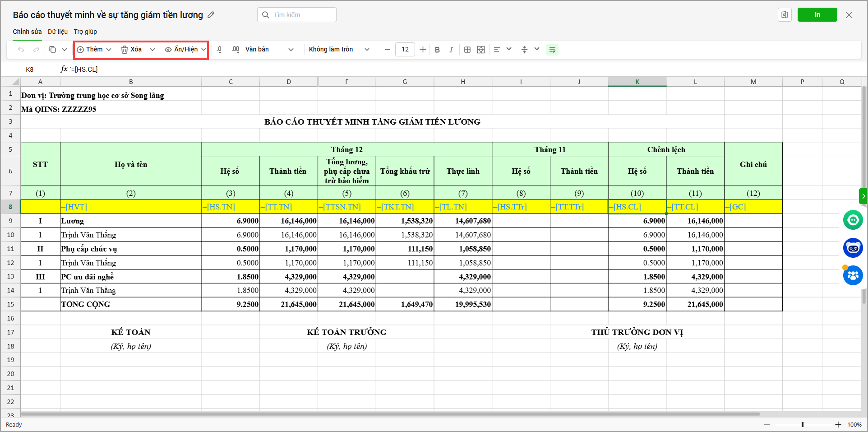Click the pencil icon beside report title
This screenshot has width=868, height=432.
click(x=211, y=15)
